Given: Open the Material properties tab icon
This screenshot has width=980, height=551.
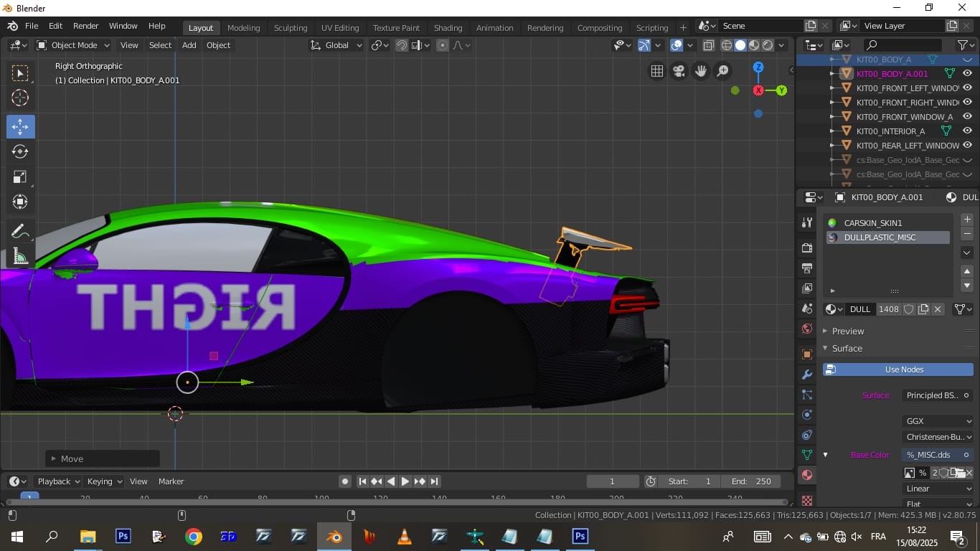Looking at the screenshot, I should pyautogui.click(x=807, y=475).
